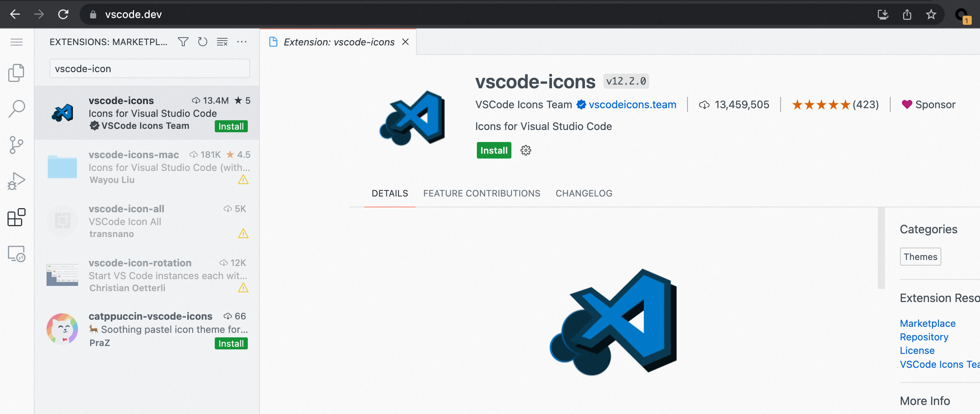The height and width of the screenshot is (414, 980).
Task: Open the hamburger application menu
Action: [x=16, y=42]
